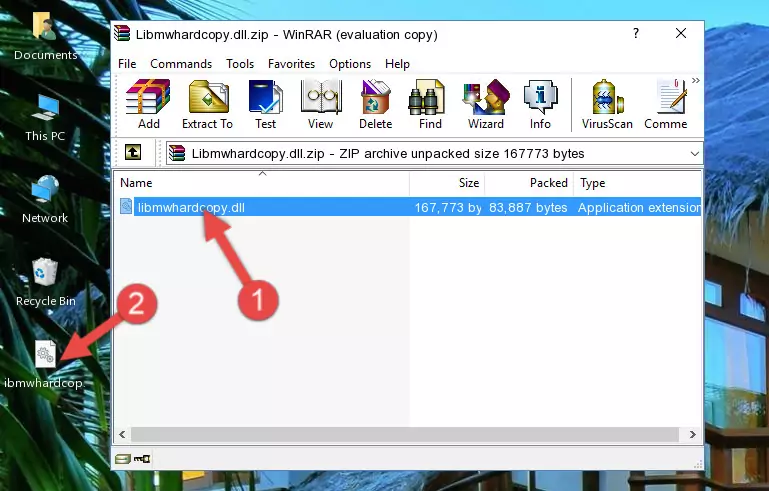769x491 pixels.
Task: Select the Recycle Bin desktop icon
Action: point(45,283)
